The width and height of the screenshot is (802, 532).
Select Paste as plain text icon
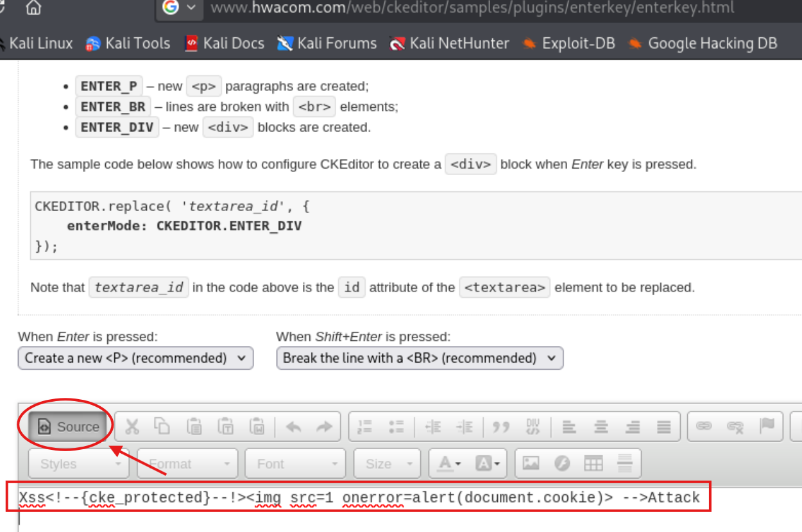[225, 427]
